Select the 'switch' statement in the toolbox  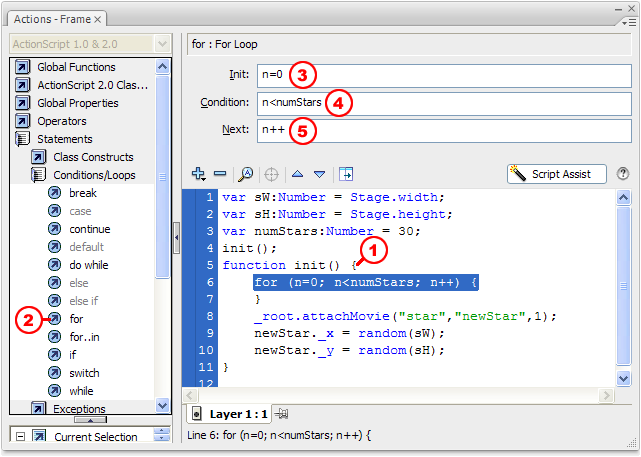click(x=84, y=373)
